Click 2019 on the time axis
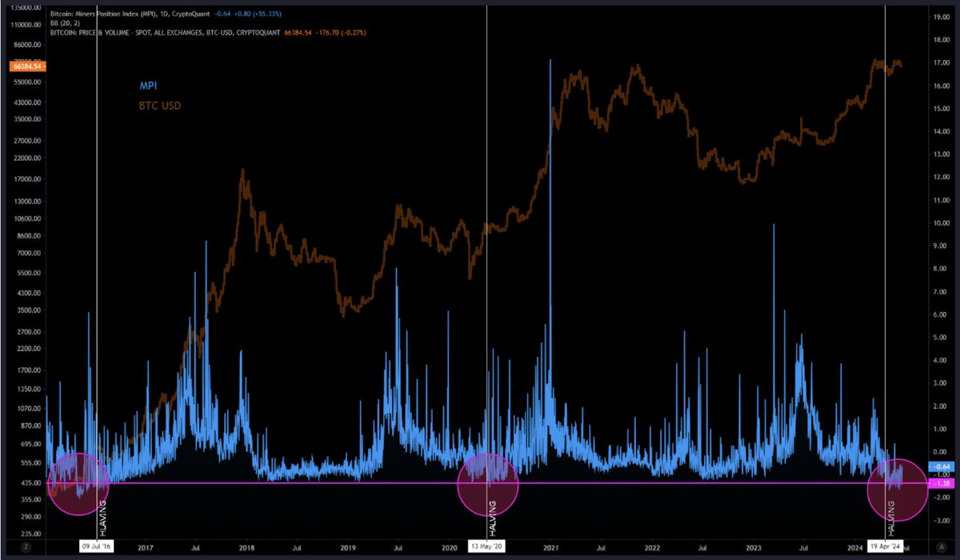960x560 pixels. click(x=347, y=547)
